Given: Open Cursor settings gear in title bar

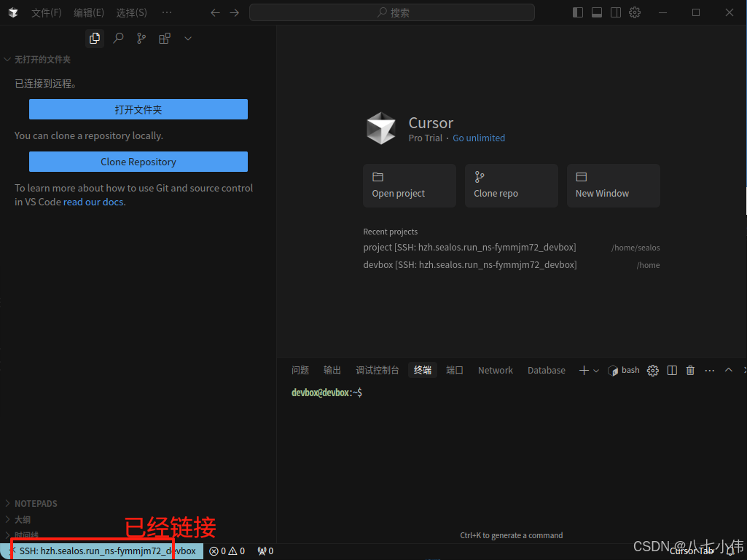Looking at the screenshot, I should click(635, 12).
